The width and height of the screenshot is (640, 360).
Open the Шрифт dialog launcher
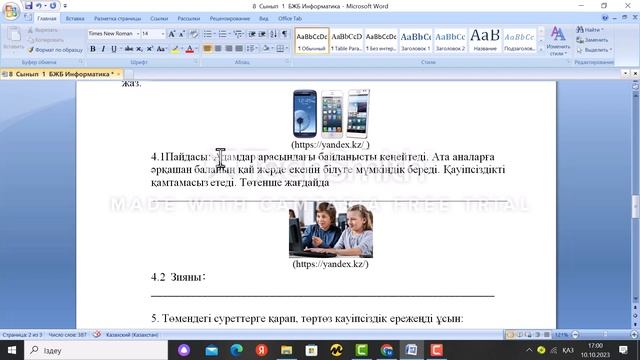click(x=196, y=62)
